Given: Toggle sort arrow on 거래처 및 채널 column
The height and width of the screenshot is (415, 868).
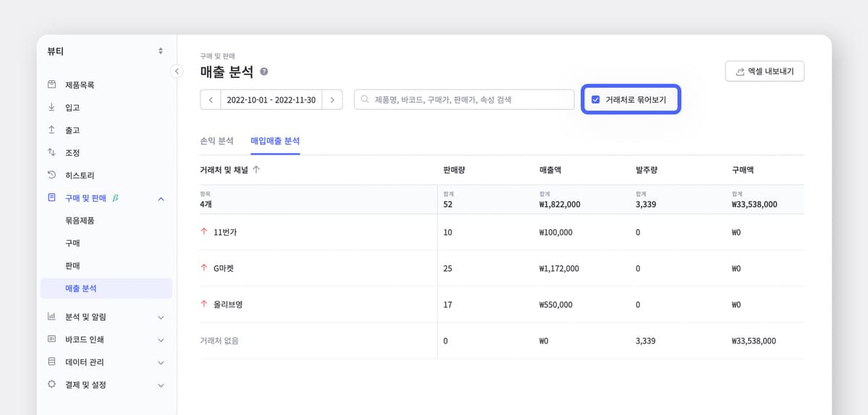Looking at the screenshot, I should [x=256, y=170].
